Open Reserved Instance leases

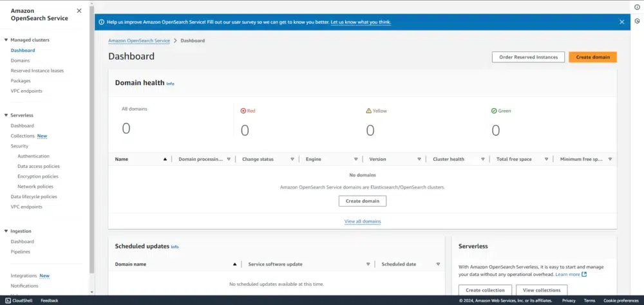click(37, 71)
